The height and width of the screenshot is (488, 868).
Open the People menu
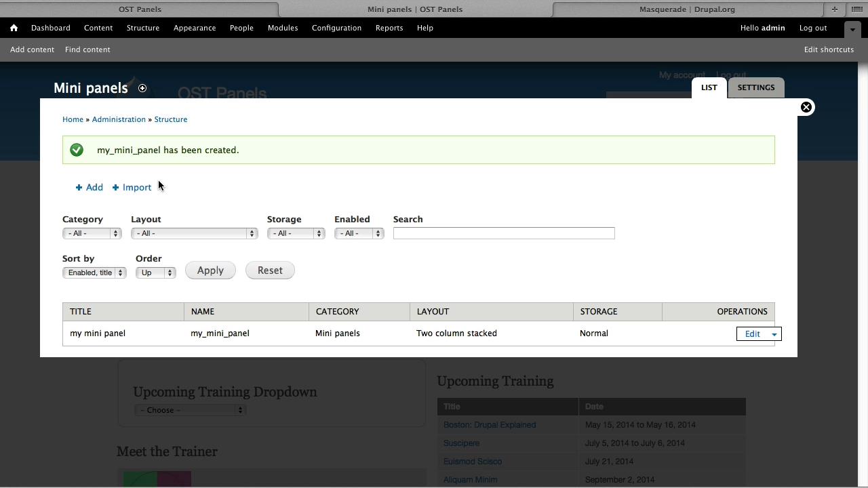coord(241,28)
